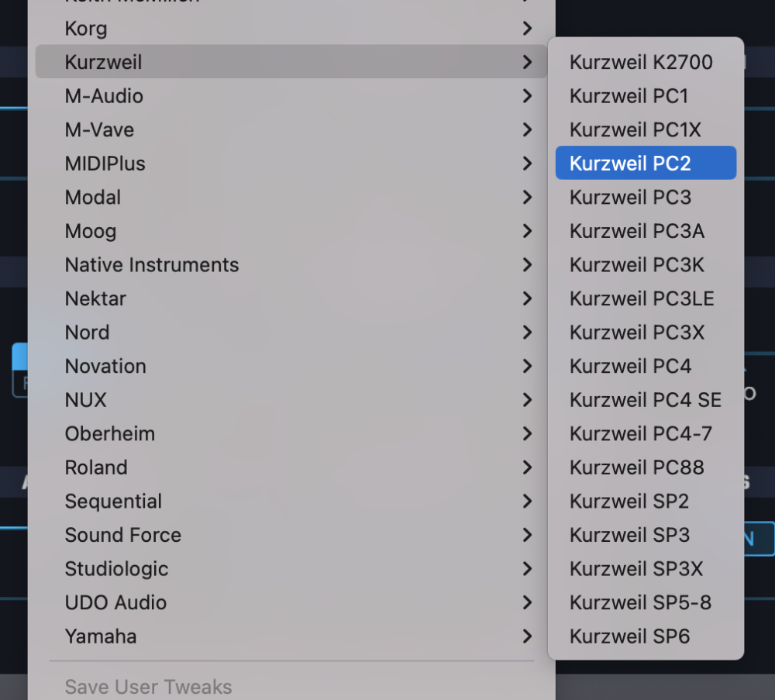Expand the Yamaha manufacturer submenu
The image size is (775, 700).
[101, 636]
